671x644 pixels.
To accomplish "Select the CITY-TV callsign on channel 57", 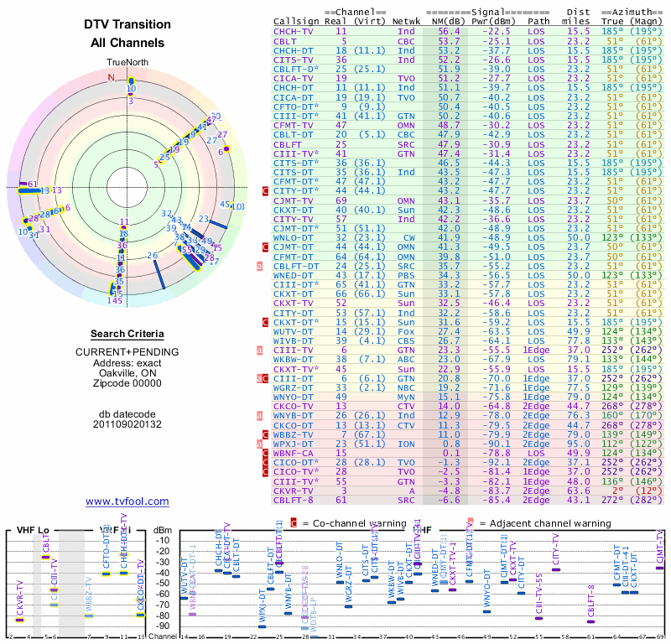I will pyautogui.click(x=293, y=219).
